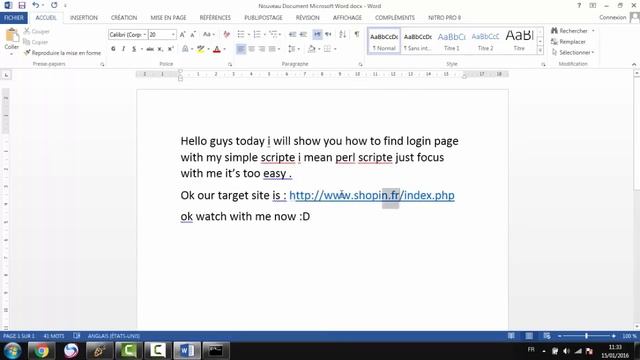Image resolution: width=640 pixels, height=360 pixels.
Task: Open the proofing check icon in the status bar
Action: tap(76, 336)
